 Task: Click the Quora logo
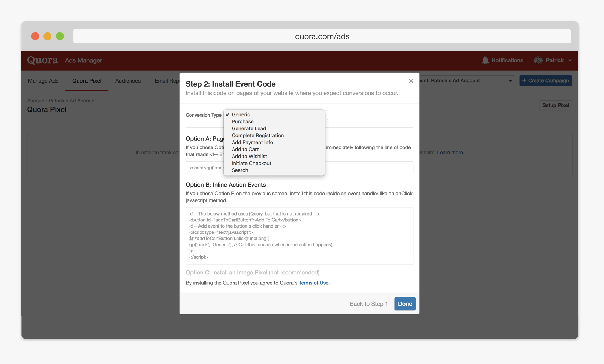(x=42, y=60)
